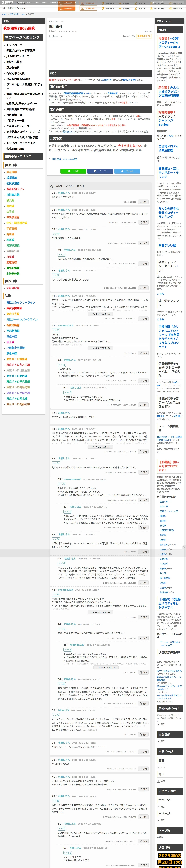Dismiss the grey overlay banner with its X
This screenshot has width=186, height=868.
(184, 548)
